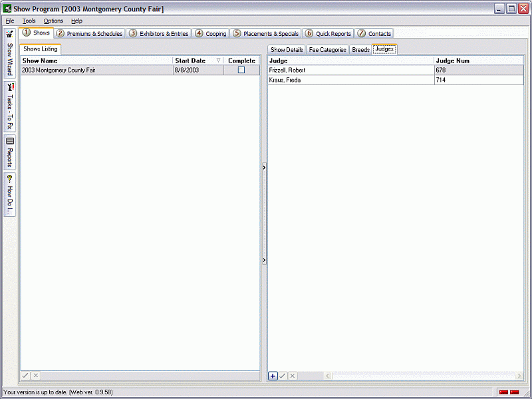Image resolution: width=532 pixels, height=399 pixels.
Task: Switch to Exhibitors & Entries tab
Action: 160,33
